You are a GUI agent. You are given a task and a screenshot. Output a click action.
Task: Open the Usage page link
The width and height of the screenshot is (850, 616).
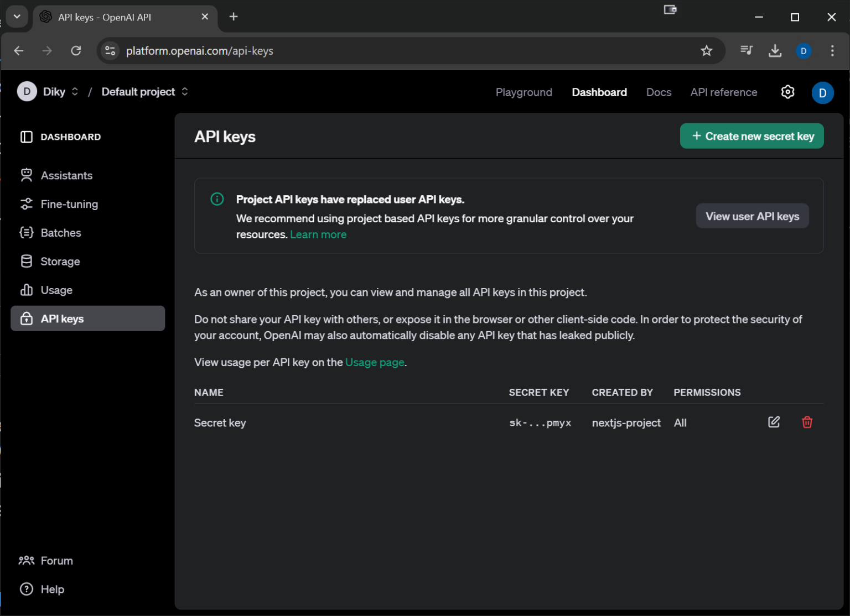(375, 362)
